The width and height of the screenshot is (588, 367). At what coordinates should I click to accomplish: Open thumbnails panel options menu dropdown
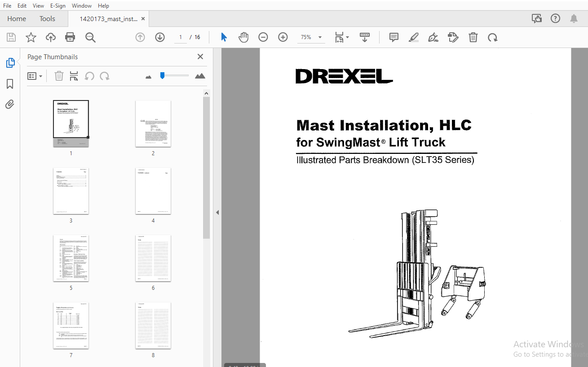click(35, 76)
